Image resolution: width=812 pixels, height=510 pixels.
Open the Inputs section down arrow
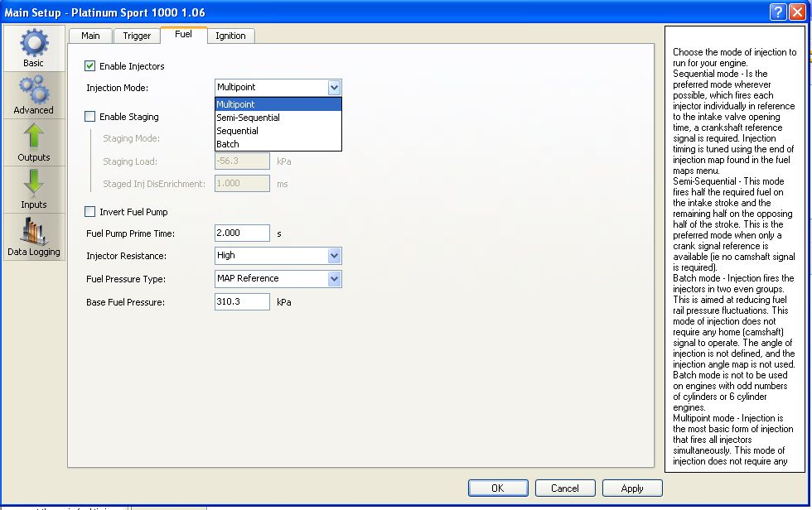click(34, 183)
